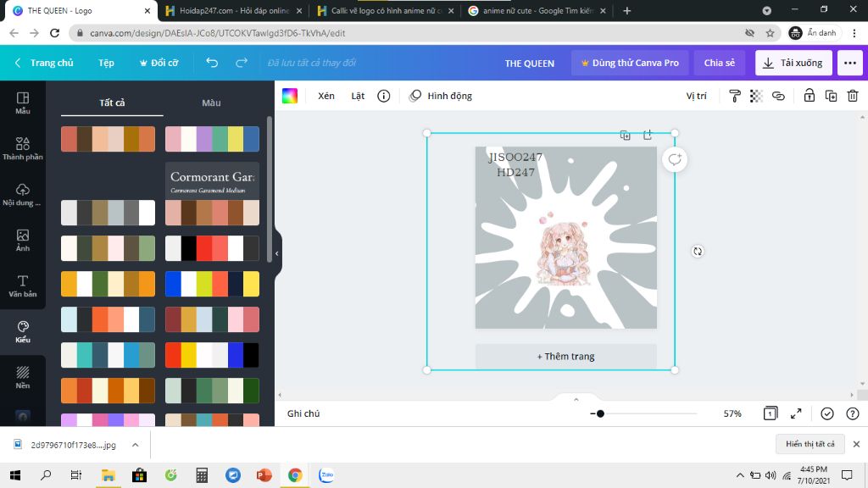Go back to Trang chủ home
Viewport: 868px width, 488px height.
coord(44,63)
